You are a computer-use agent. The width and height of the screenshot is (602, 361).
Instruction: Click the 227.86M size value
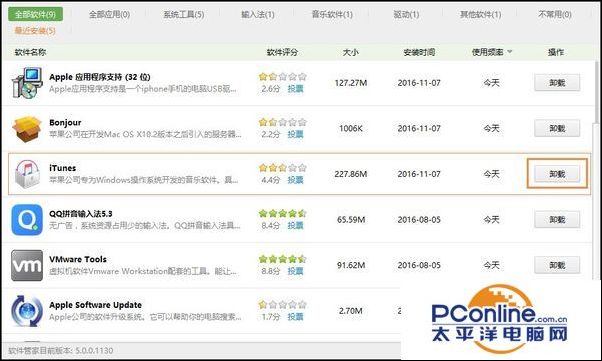pyautogui.click(x=351, y=174)
